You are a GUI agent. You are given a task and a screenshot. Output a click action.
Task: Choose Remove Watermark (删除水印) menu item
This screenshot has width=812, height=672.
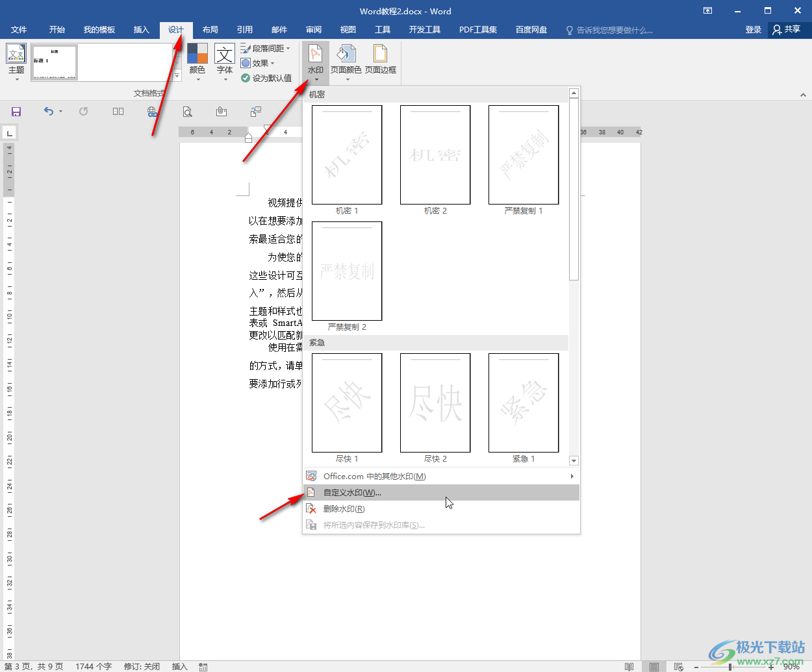tap(441, 509)
